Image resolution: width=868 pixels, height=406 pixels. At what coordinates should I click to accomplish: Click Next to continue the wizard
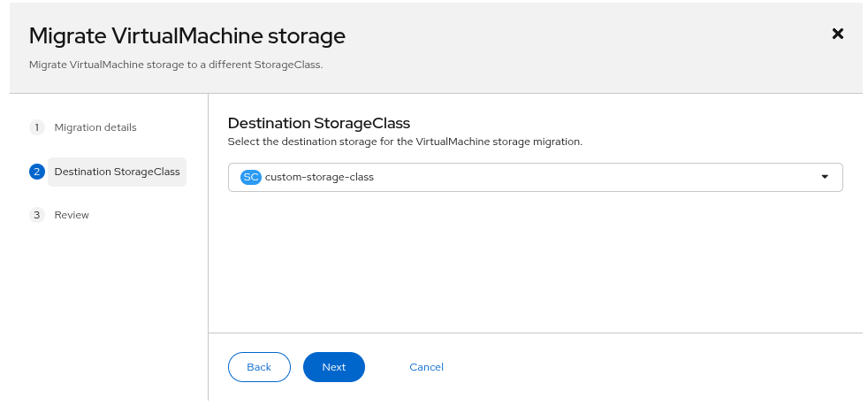point(333,367)
